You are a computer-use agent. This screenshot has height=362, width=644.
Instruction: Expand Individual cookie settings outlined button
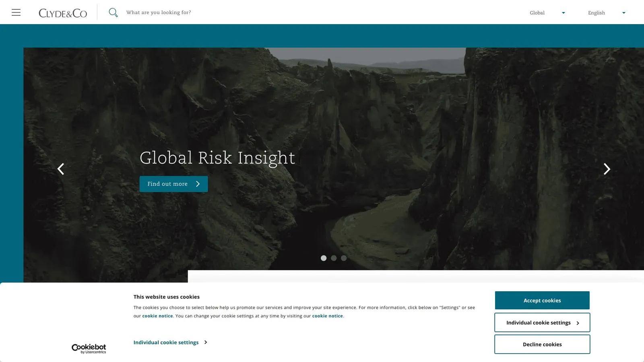click(x=542, y=323)
